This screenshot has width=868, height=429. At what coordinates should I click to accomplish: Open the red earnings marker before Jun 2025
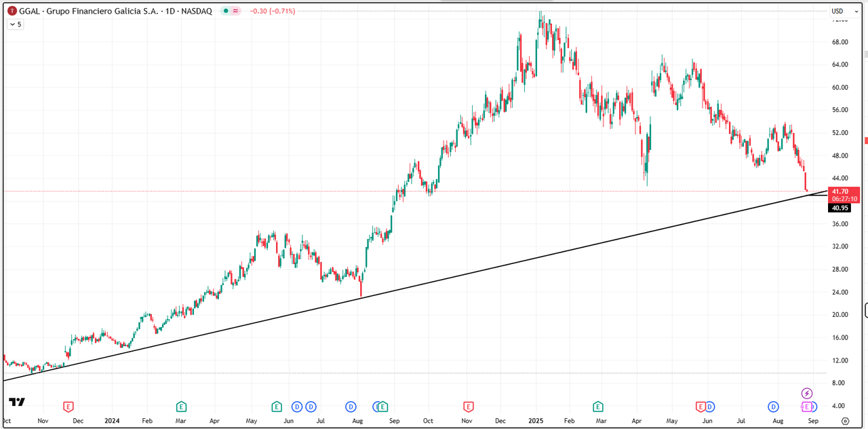[x=701, y=407]
